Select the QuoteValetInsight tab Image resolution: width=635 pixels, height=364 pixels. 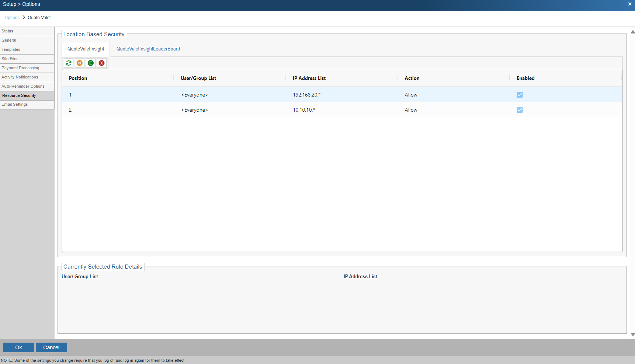[86, 49]
